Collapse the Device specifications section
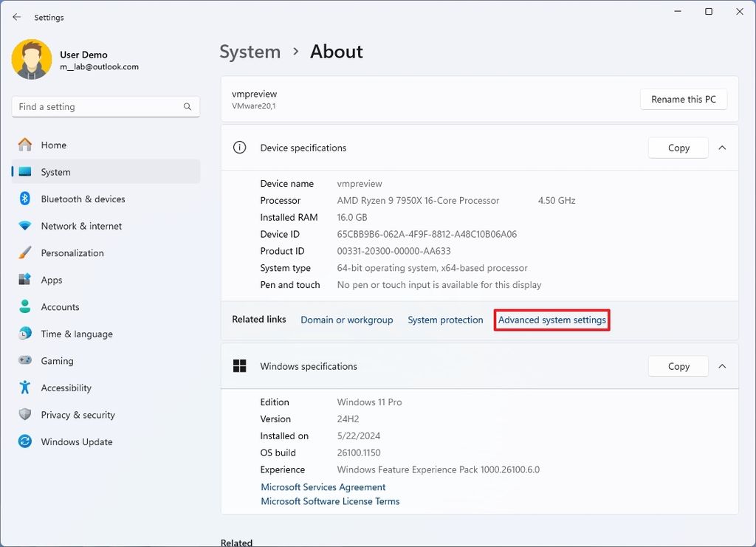The height and width of the screenshot is (547, 756). tap(722, 147)
